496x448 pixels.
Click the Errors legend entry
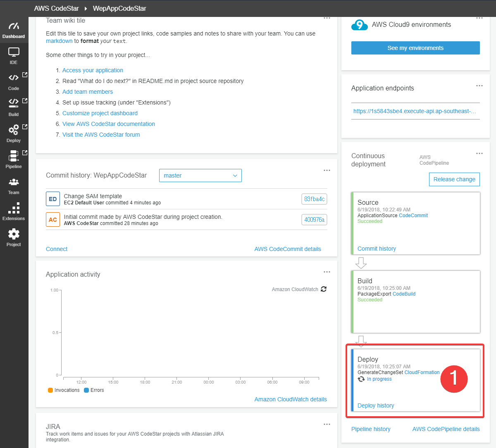tap(94, 390)
